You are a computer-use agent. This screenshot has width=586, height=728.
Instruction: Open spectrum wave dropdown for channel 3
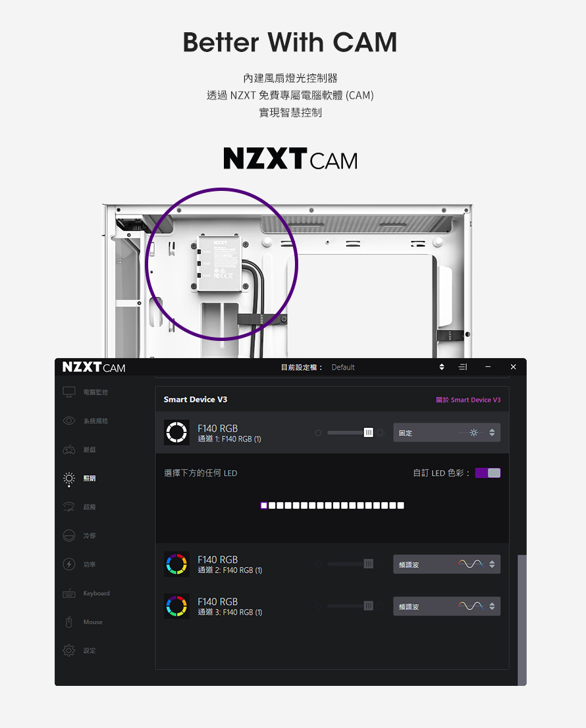pyautogui.click(x=446, y=606)
